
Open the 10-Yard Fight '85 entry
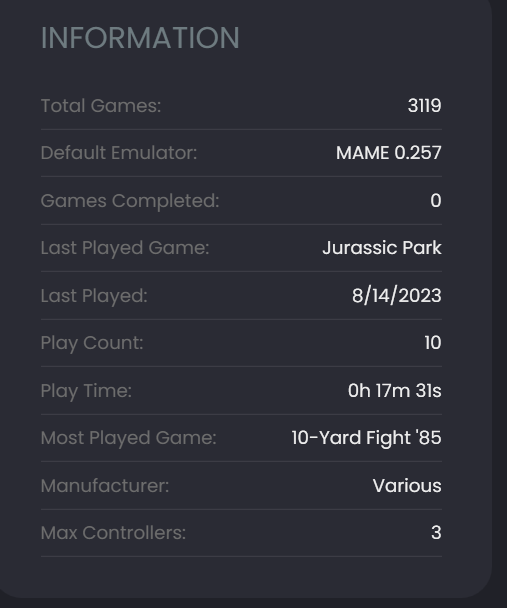[366, 438]
